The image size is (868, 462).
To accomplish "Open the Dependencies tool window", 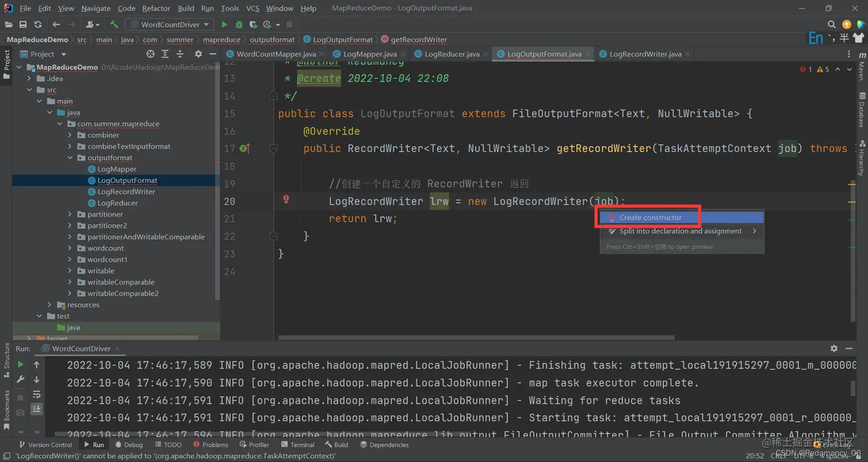I will pos(384,445).
